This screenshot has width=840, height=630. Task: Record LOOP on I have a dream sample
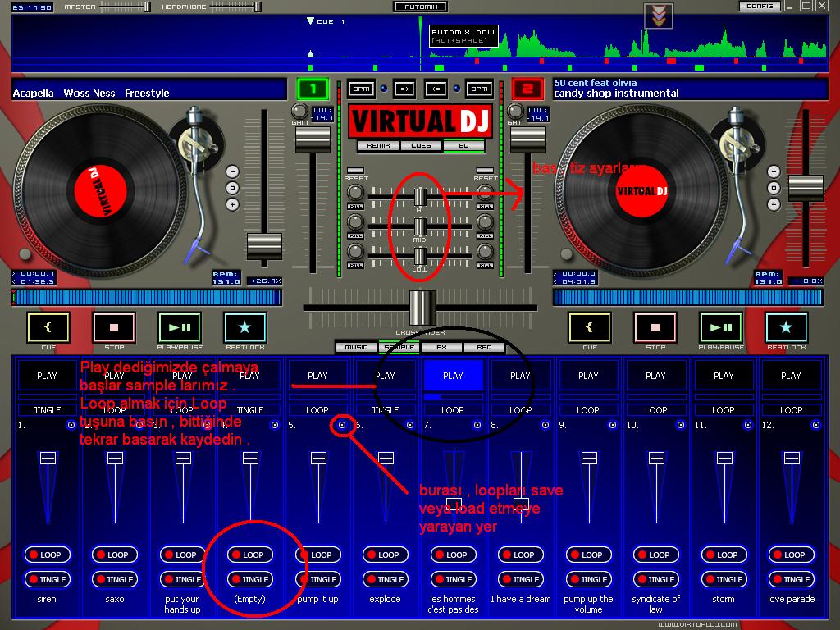(x=521, y=555)
